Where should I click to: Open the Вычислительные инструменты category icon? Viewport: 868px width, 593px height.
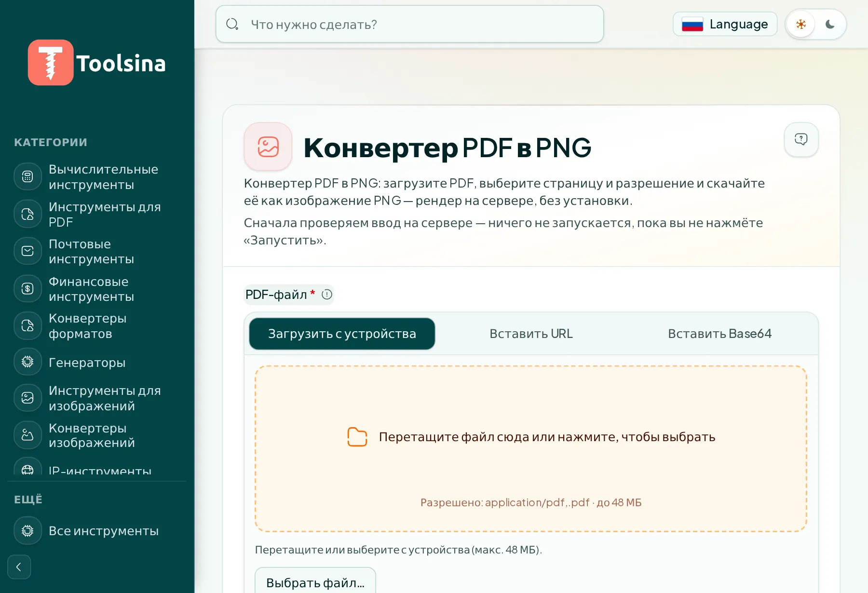27,176
